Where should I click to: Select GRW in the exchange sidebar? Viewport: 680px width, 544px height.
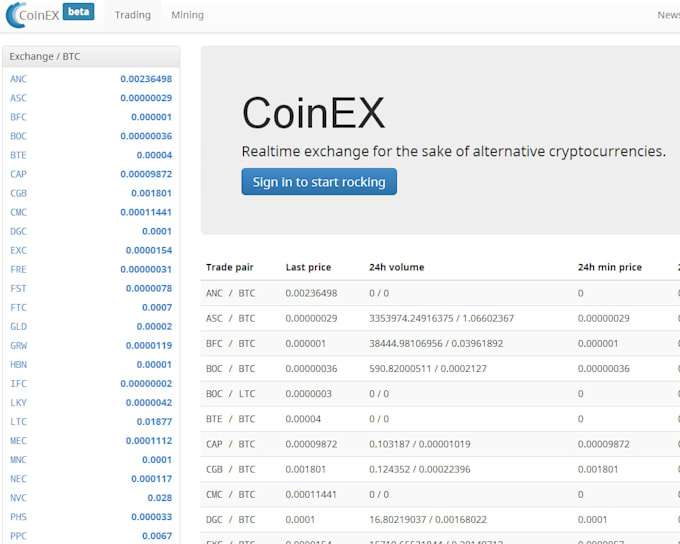[19, 346]
